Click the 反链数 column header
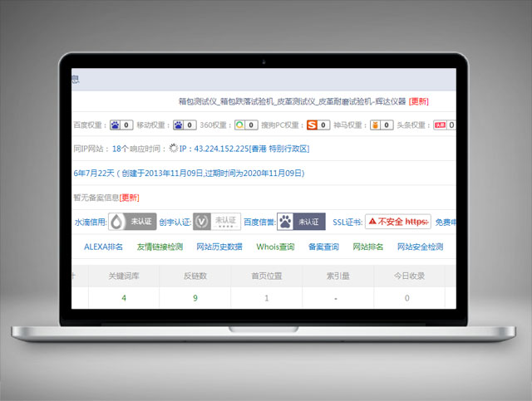The width and height of the screenshot is (532, 401). 195,276
